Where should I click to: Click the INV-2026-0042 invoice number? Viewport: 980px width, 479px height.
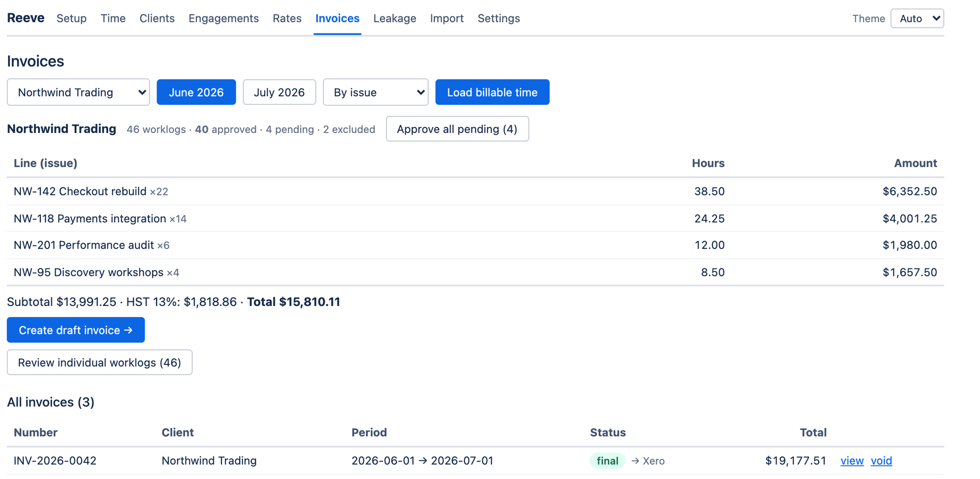(55, 461)
